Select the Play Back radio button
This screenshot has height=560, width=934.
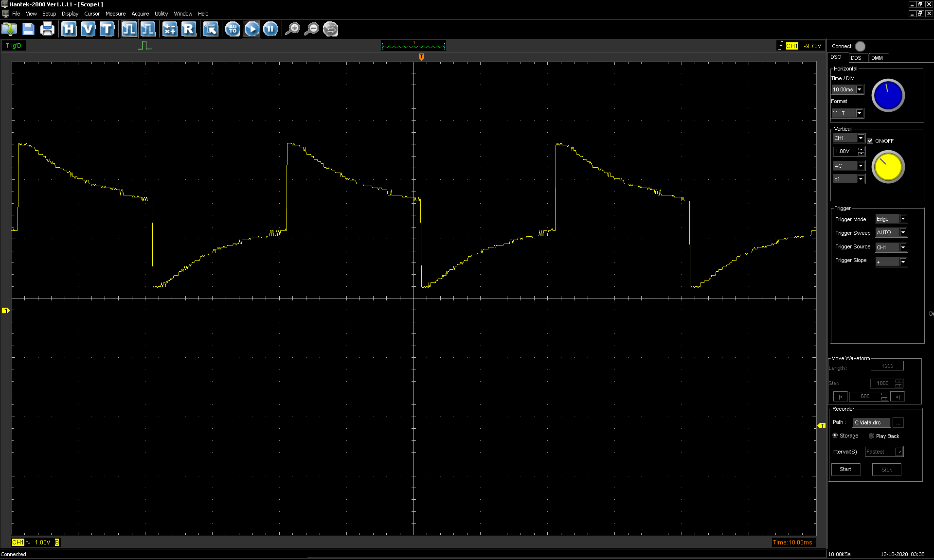click(871, 436)
